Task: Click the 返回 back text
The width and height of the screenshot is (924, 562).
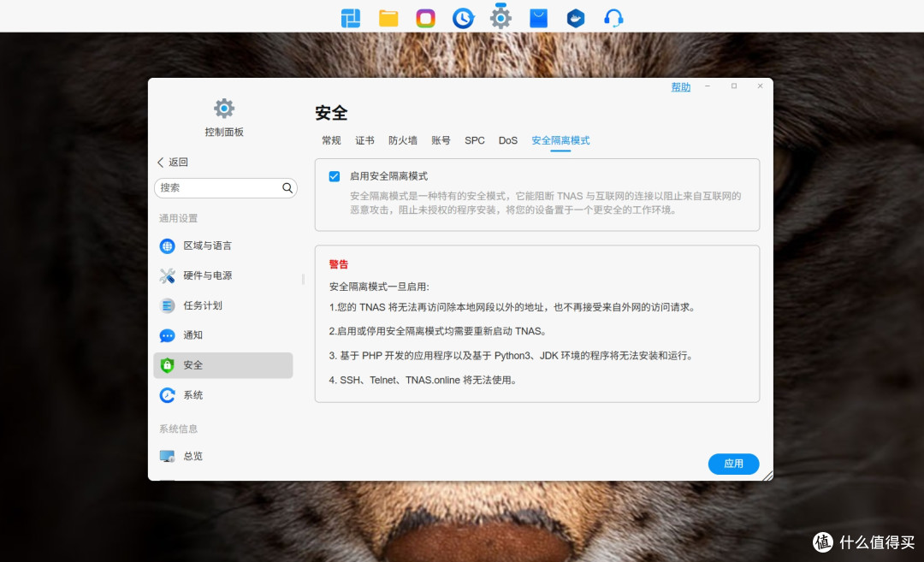Action: [178, 162]
